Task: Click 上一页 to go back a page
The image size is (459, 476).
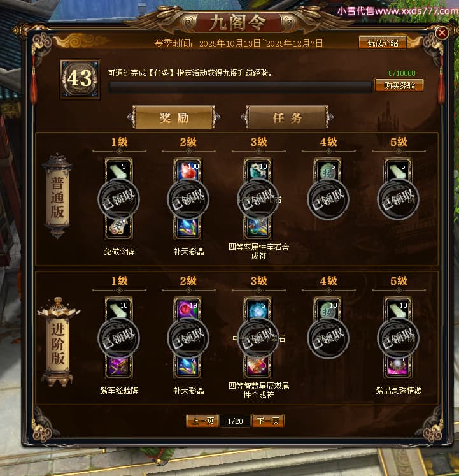Action: point(202,421)
